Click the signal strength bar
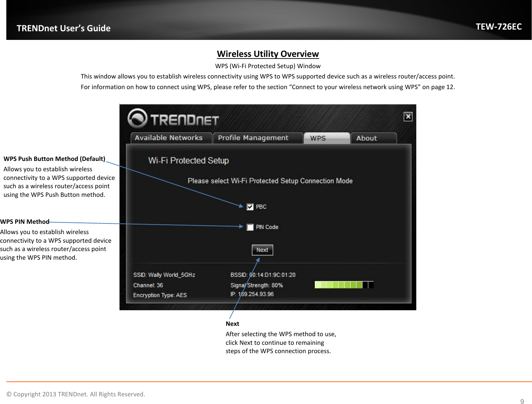The image size is (532, 404). 344,285
